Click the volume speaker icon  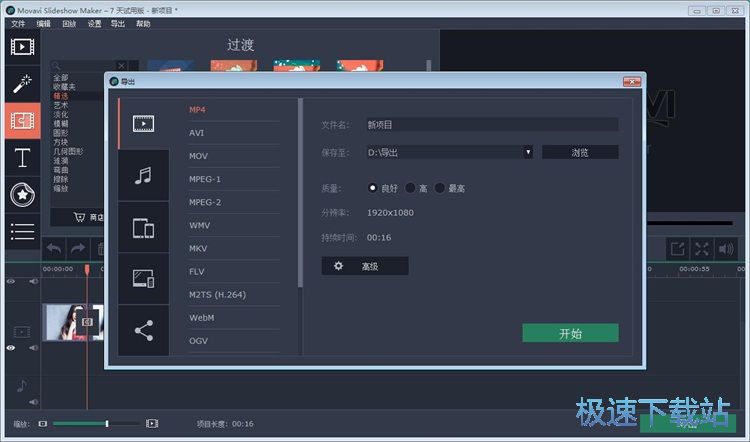[726, 249]
